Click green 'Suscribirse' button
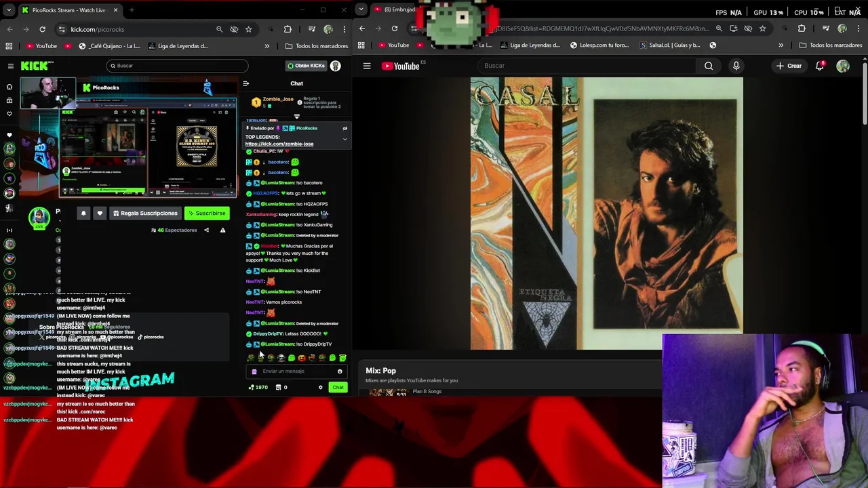This screenshot has width=868, height=488. 207,213
